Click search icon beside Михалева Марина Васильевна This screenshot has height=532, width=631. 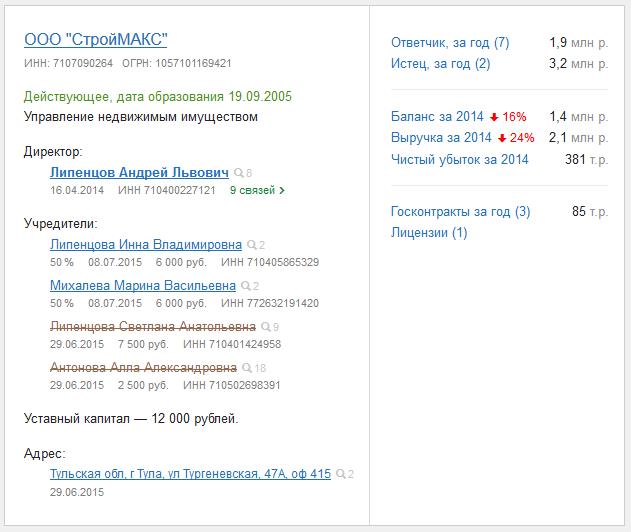click(x=244, y=286)
